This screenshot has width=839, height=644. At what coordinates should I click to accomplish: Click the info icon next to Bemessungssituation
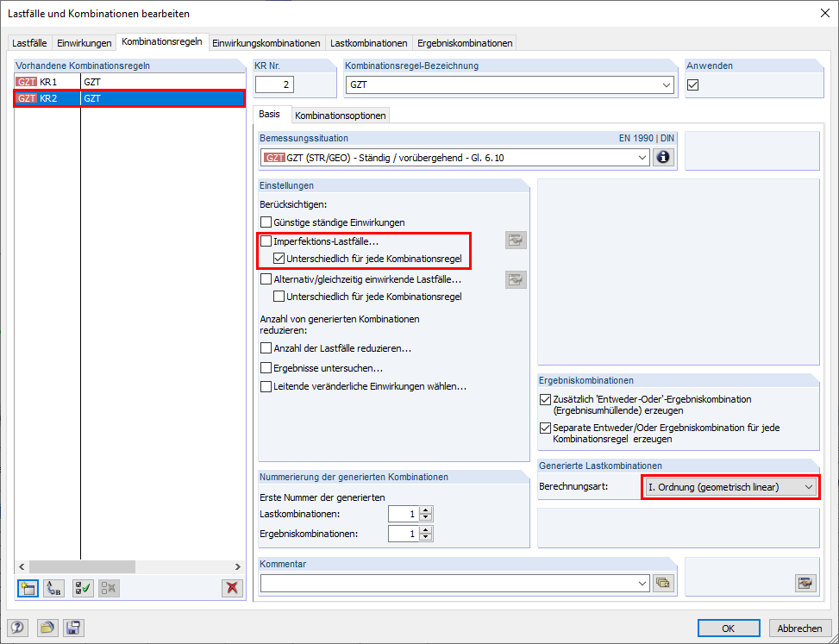coord(663,157)
